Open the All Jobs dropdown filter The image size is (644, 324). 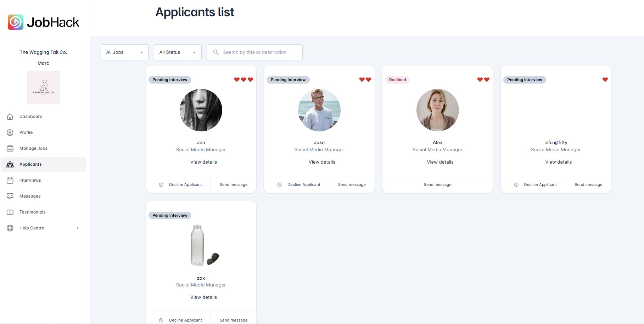tap(124, 52)
